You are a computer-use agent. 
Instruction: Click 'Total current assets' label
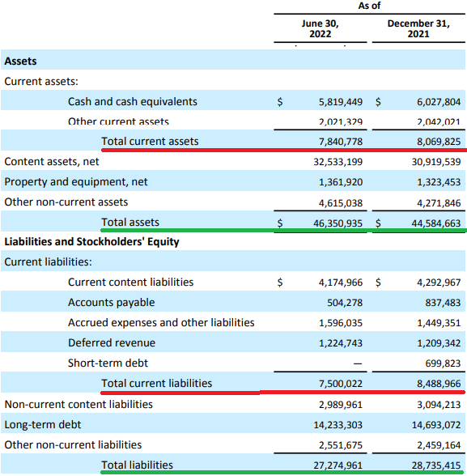(x=150, y=141)
